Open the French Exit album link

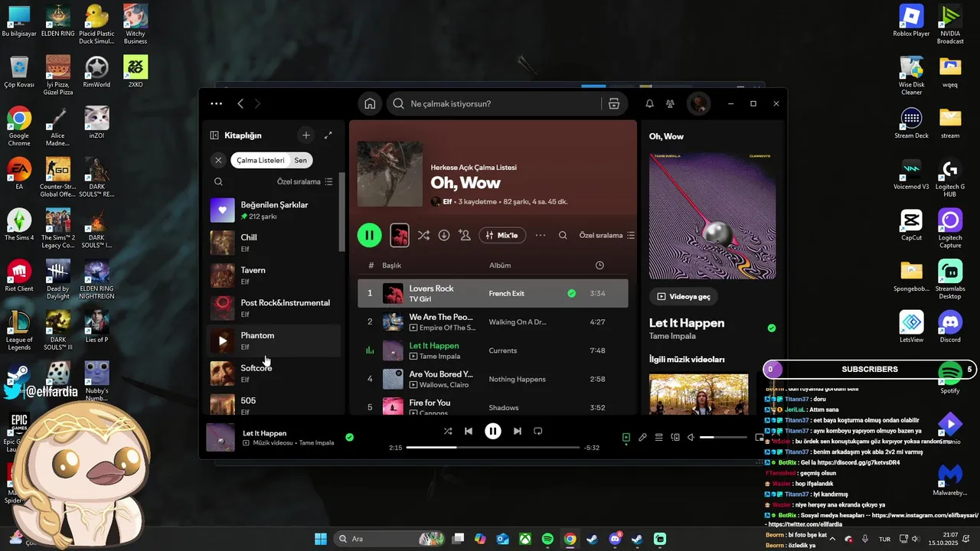pos(507,293)
